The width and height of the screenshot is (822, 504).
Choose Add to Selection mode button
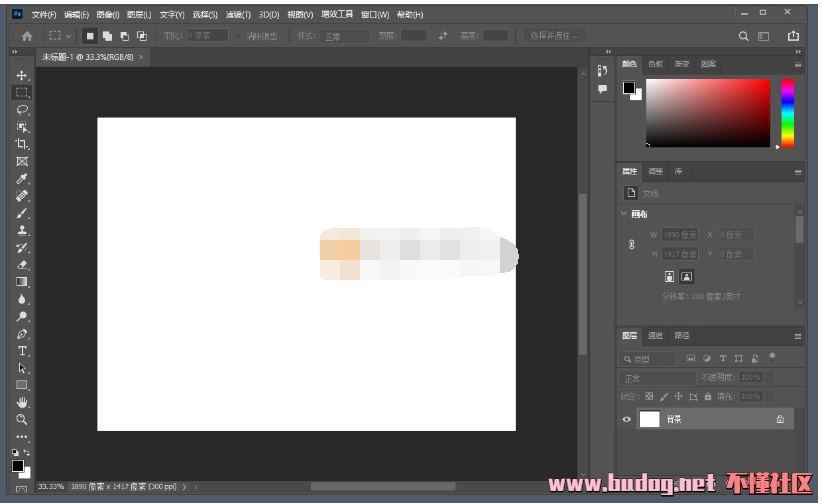pos(107,36)
